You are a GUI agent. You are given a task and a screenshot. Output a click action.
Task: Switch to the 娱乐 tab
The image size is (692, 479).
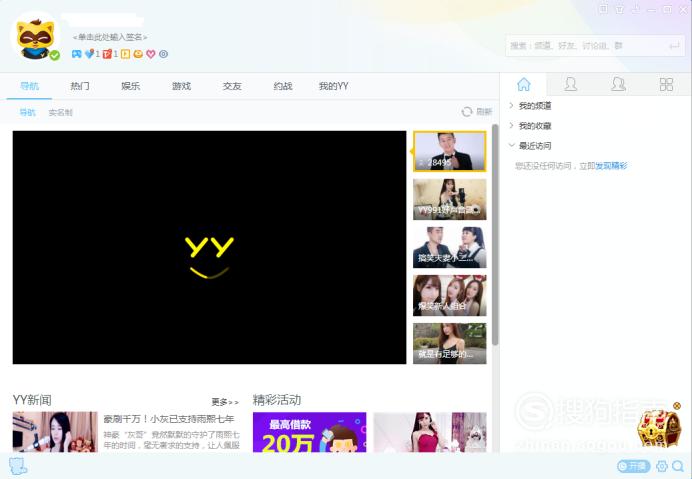pos(131,86)
